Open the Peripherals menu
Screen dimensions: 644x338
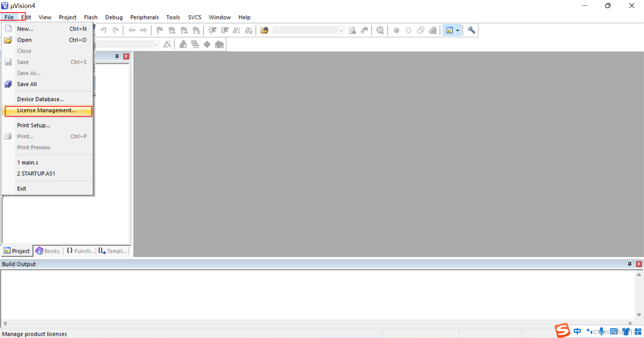pos(144,17)
